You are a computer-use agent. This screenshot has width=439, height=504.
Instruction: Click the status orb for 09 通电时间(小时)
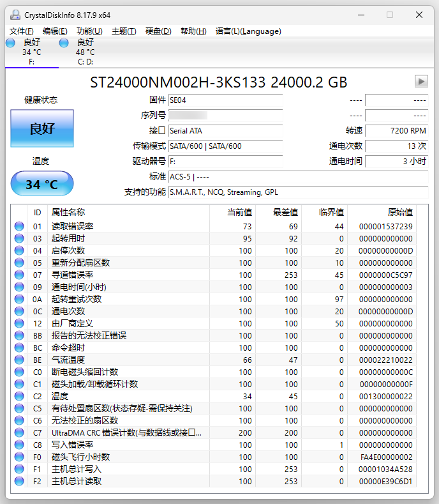click(x=19, y=287)
